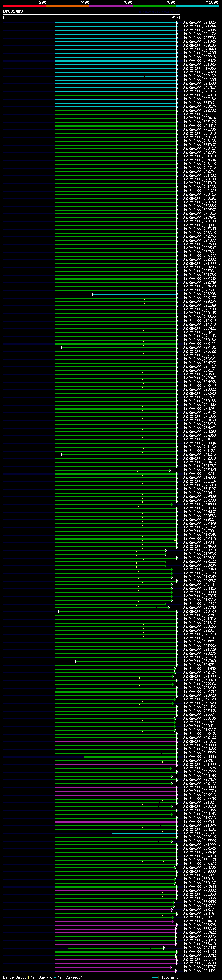Select hit UniRef100_P14856

tap(199, 68)
